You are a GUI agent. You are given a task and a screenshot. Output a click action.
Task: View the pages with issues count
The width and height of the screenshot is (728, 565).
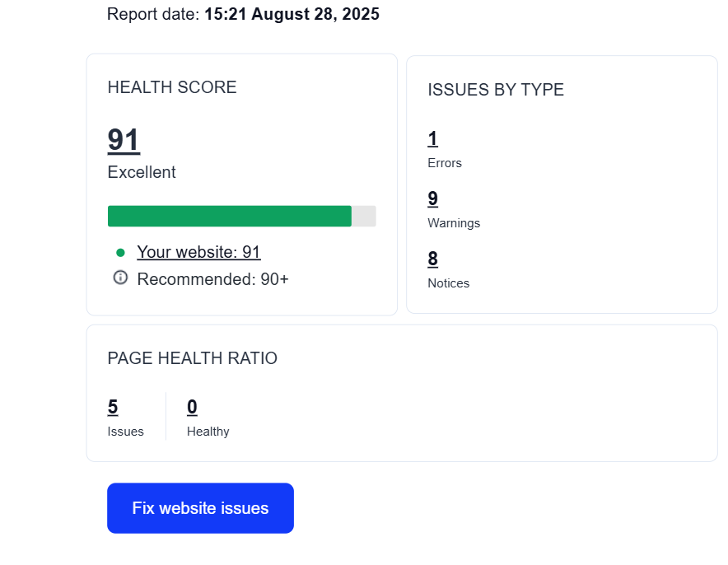click(113, 408)
